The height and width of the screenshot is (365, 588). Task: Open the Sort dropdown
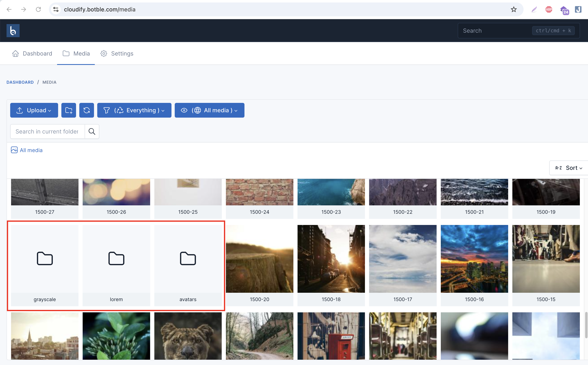click(569, 168)
